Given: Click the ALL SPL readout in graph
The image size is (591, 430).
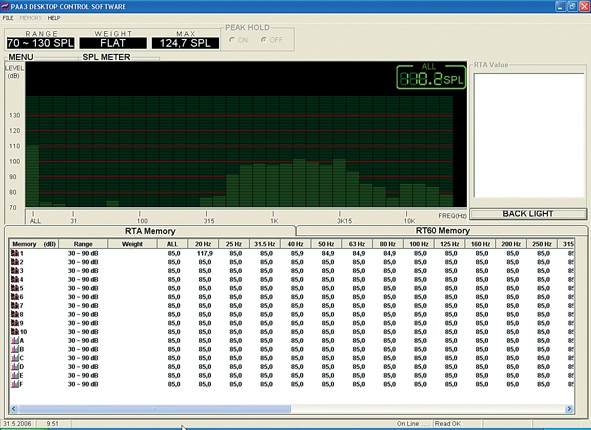Looking at the screenshot, I should pos(431,77).
